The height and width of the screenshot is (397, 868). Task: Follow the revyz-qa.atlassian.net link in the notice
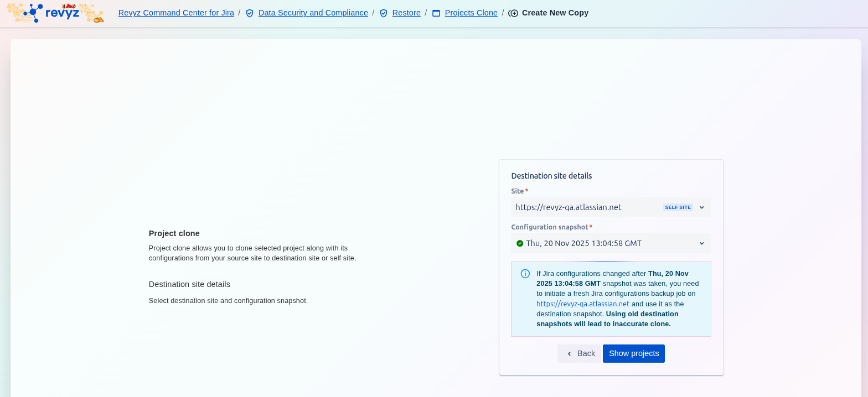582,304
